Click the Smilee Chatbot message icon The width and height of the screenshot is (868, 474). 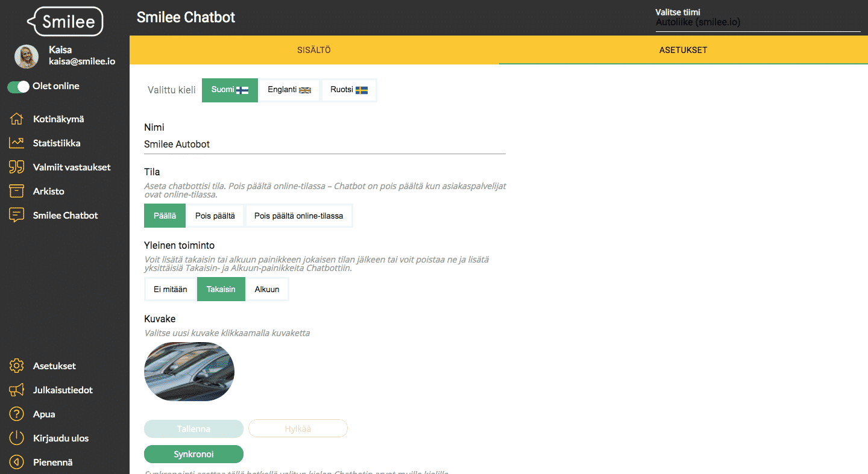16,216
